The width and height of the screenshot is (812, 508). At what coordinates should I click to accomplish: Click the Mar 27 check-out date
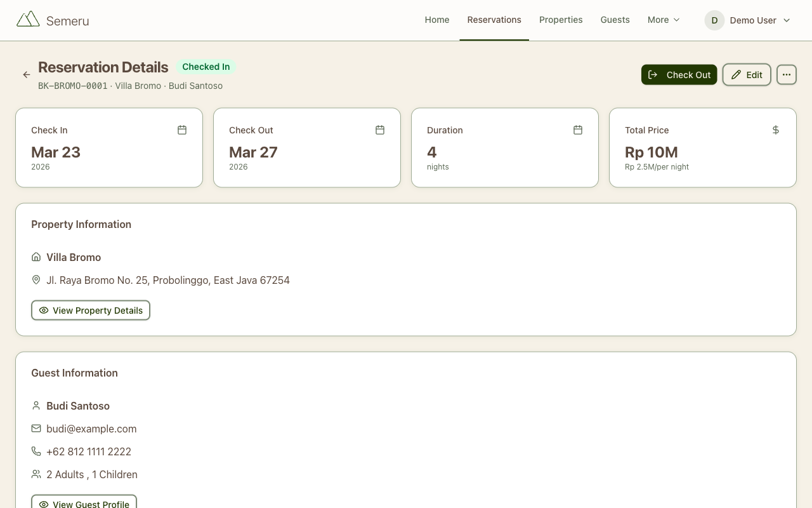click(253, 152)
